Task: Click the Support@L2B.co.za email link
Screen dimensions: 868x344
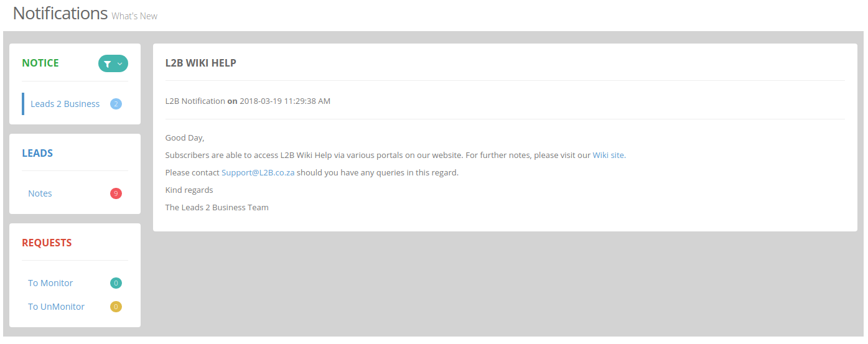Action: click(258, 172)
